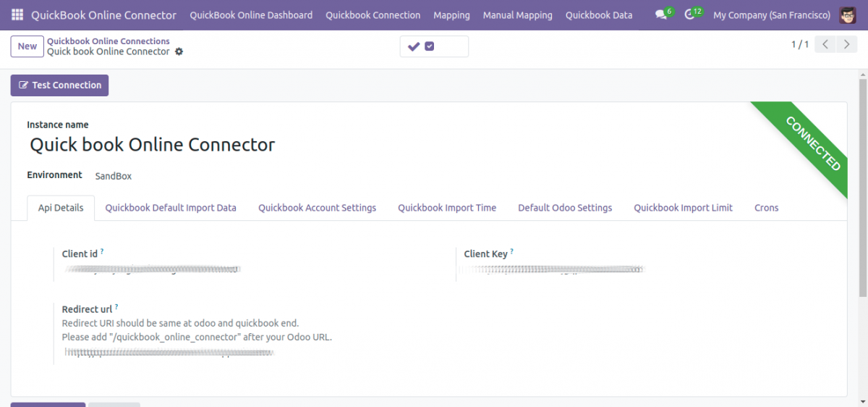Switch to Quickbook Account Settings tab

[x=318, y=208]
